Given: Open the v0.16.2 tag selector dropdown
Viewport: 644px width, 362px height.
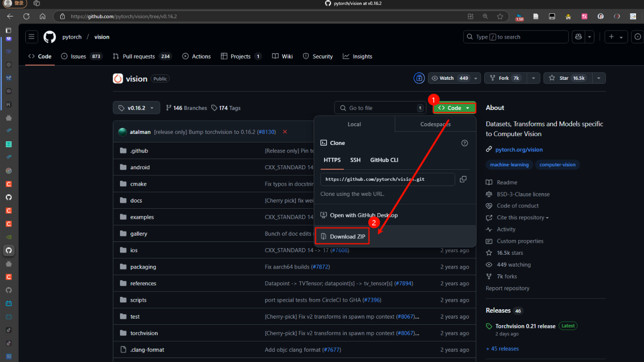Looking at the screenshot, I should click(x=136, y=108).
